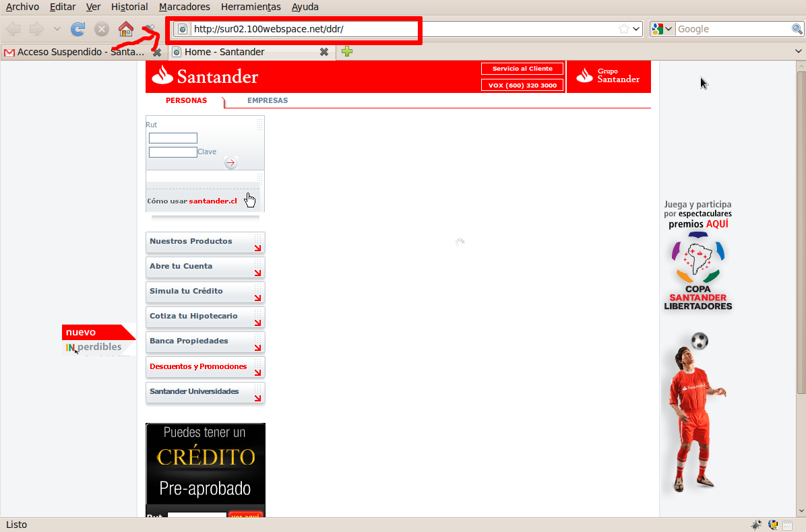Expand Cotiza tu Hipotecario menu

tap(205, 317)
